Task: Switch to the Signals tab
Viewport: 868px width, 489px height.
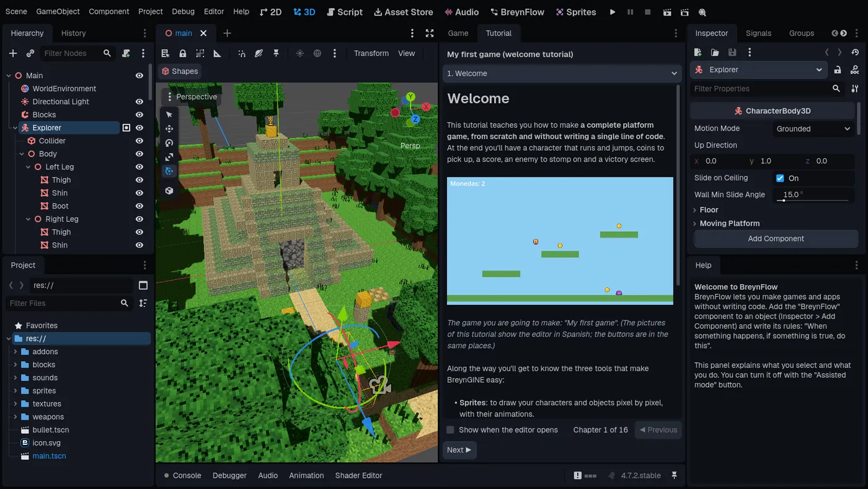Action: pyautogui.click(x=758, y=33)
